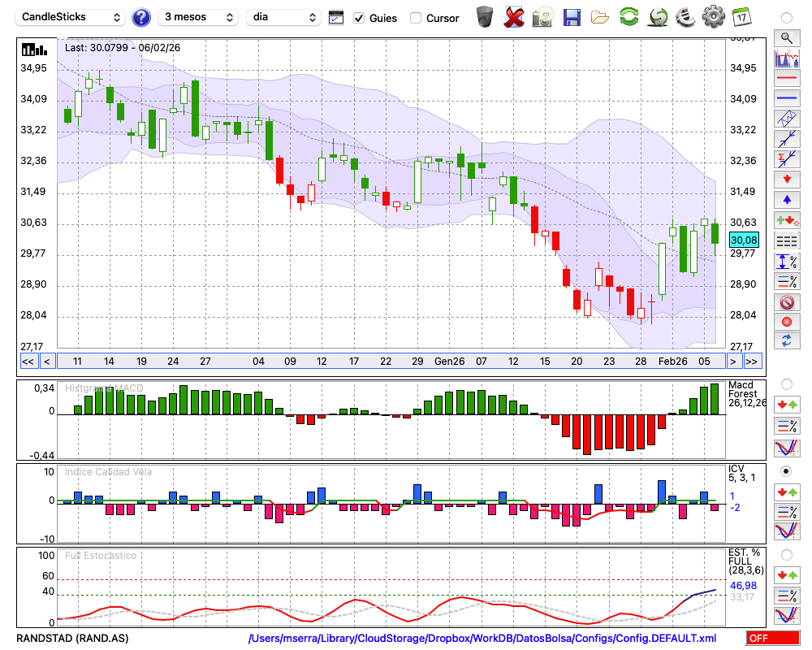Click the blue up arrow marker tool
The image size is (812, 650).
(787, 200)
